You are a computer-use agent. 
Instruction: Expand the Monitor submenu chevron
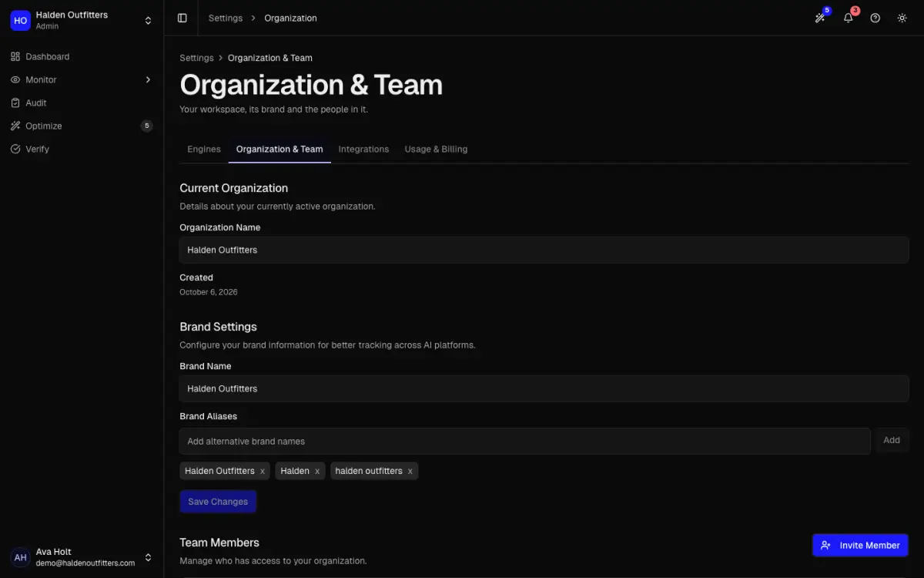[148, 79]
